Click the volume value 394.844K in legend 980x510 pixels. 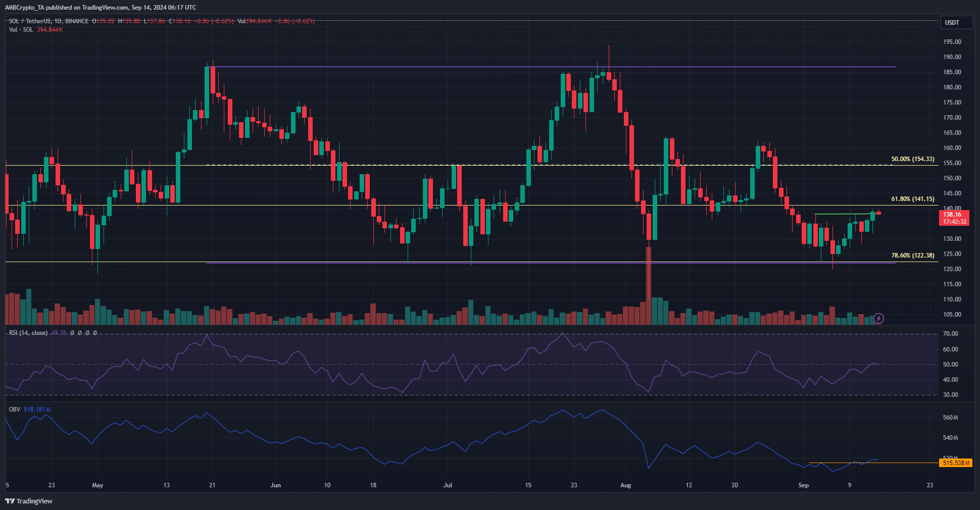(x=50, y=30)
